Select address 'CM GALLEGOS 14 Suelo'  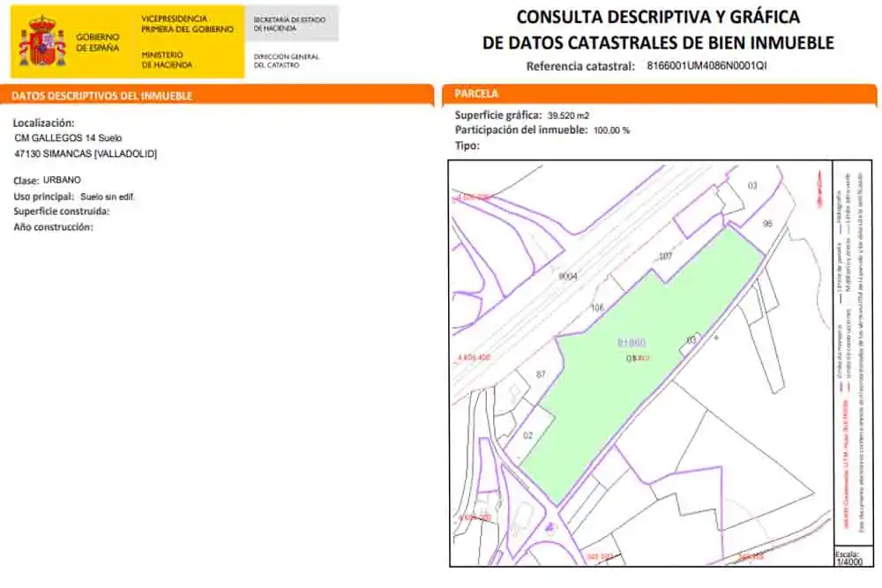pos(68,138)
